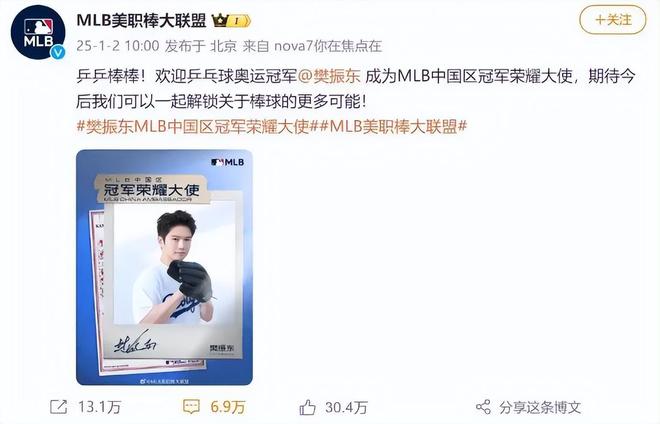Screen dimensions: 660x424
Task: Click the MLB logo inside the poster
Action: point(227,162)
